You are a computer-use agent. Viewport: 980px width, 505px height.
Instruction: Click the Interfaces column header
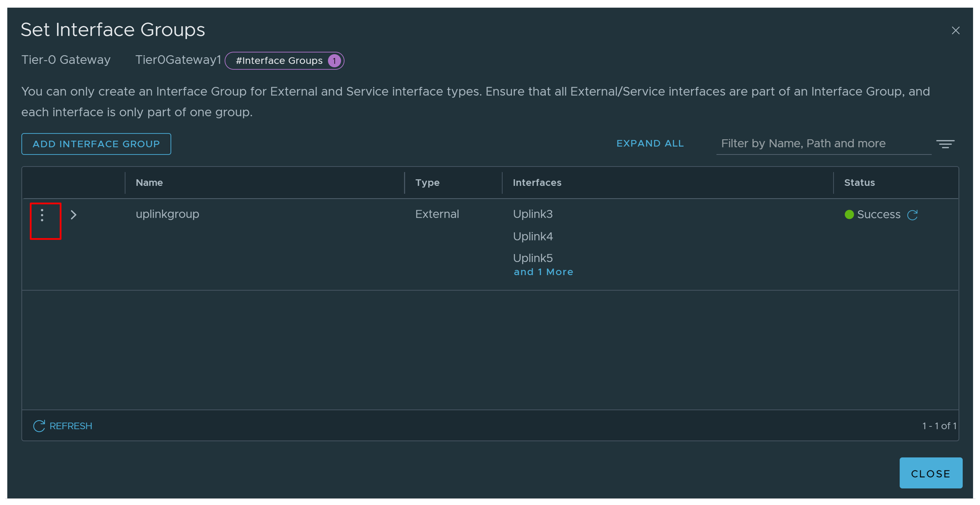pos(537,183)
